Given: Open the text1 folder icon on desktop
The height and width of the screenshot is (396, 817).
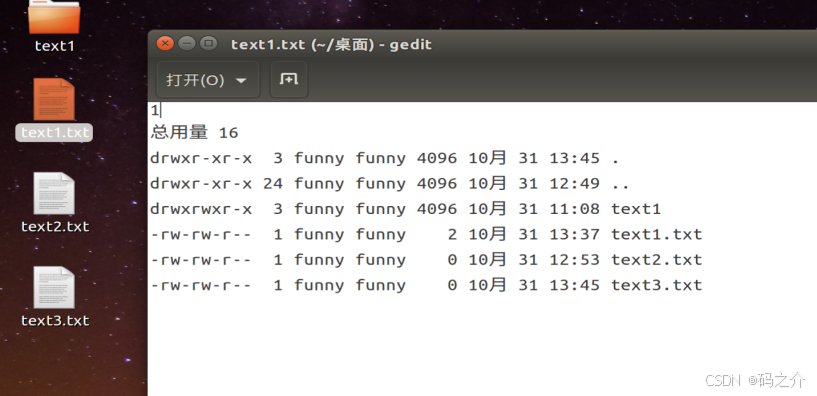Looking at the screenshot, I should coord(54,17).
